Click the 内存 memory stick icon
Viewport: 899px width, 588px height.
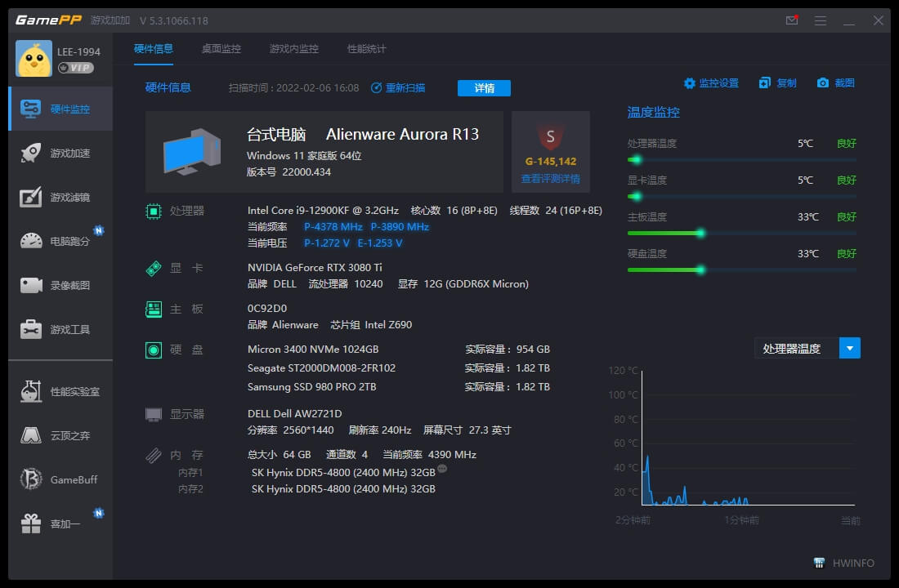point(154,456)
